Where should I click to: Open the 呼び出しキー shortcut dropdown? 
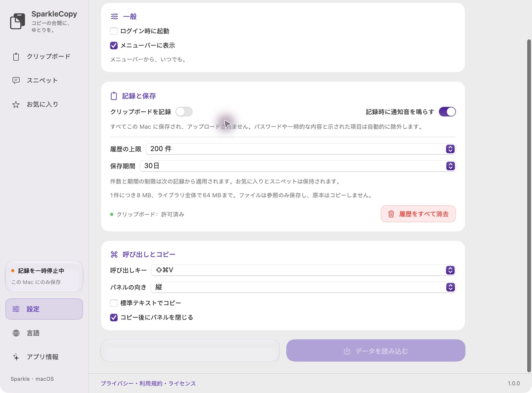[303, 270]
